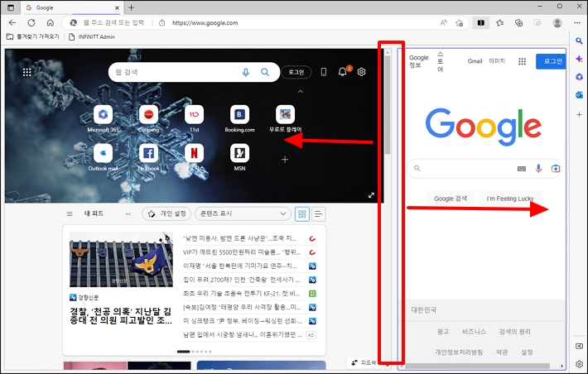The height and width of the screenshot is (374, 588).
Task: Open the browser home page
Action: [x=51, y=23]
